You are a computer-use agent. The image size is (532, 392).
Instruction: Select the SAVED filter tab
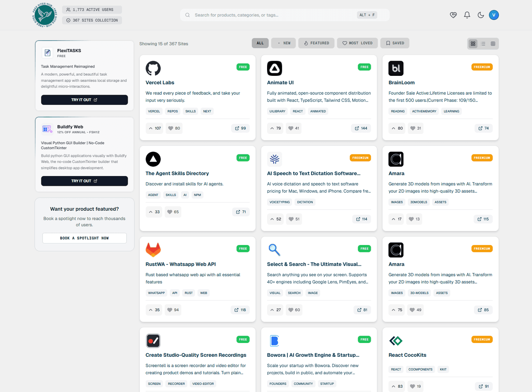395,43
